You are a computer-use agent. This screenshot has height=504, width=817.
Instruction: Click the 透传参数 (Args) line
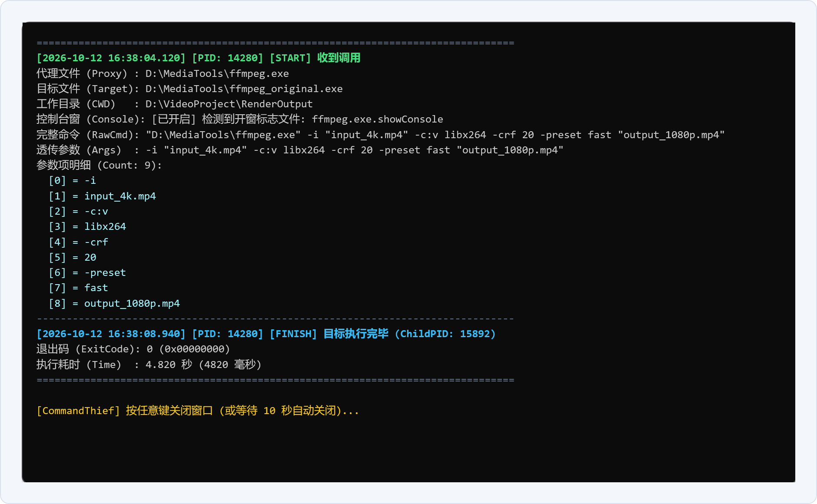pos(300,150)
